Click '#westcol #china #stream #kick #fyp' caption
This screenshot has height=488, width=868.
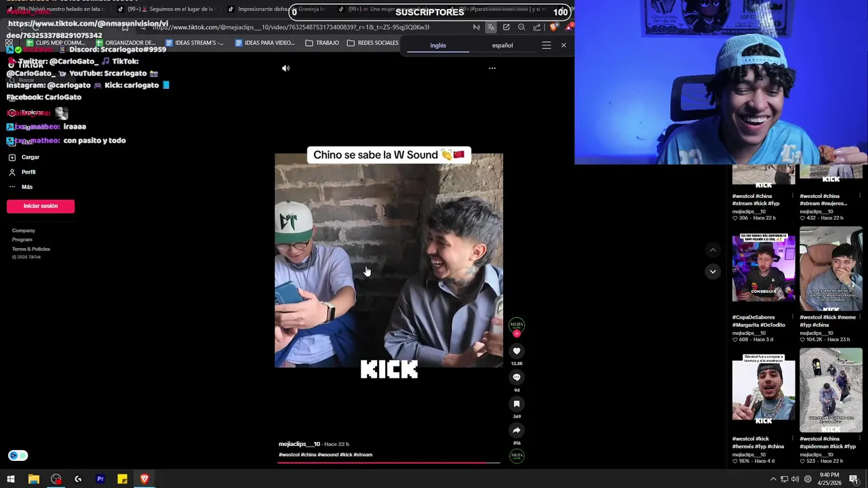click(756, 200)
